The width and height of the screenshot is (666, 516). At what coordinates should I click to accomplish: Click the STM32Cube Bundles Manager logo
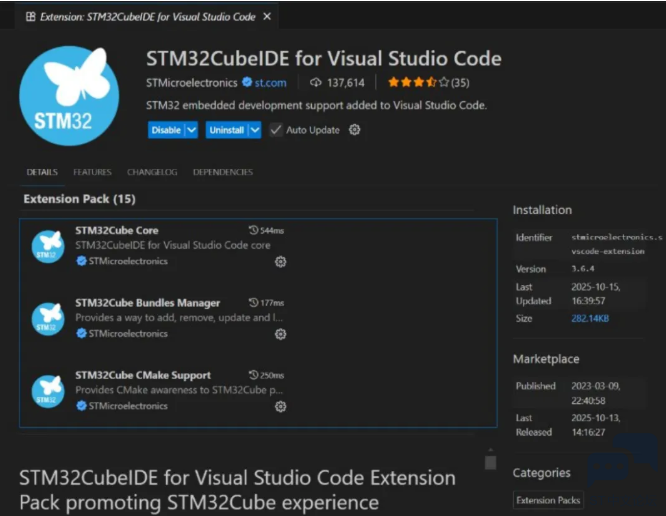[x=48, y=318]
